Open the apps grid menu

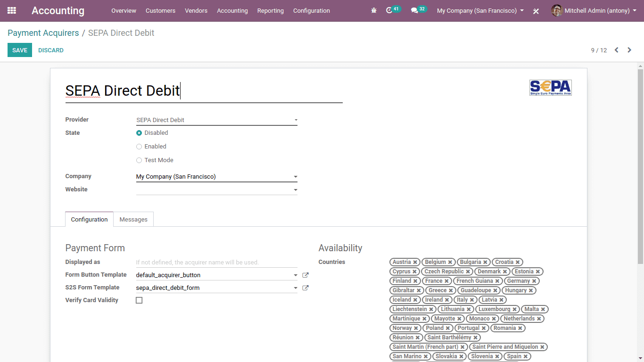(x=12, y=10)
